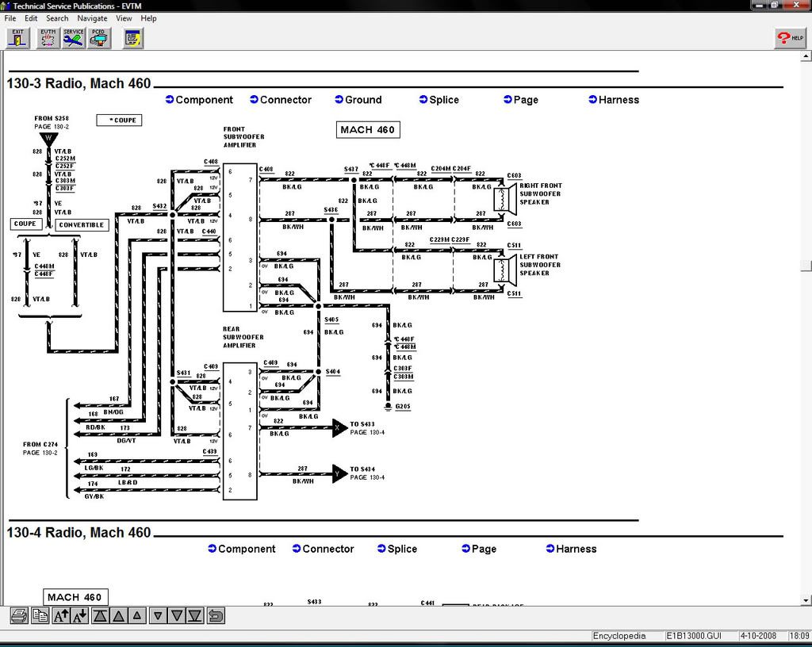The width and height of the screenshot is (812, 647).
Task: Click the EXIT door toolbar icon
Action: pos(18,39)
